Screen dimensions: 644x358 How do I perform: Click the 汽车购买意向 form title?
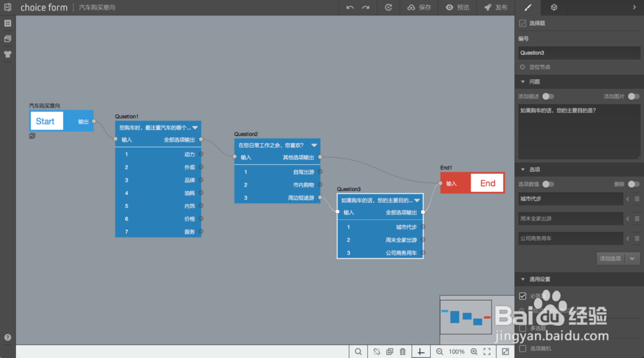click(x=97, y=7)
